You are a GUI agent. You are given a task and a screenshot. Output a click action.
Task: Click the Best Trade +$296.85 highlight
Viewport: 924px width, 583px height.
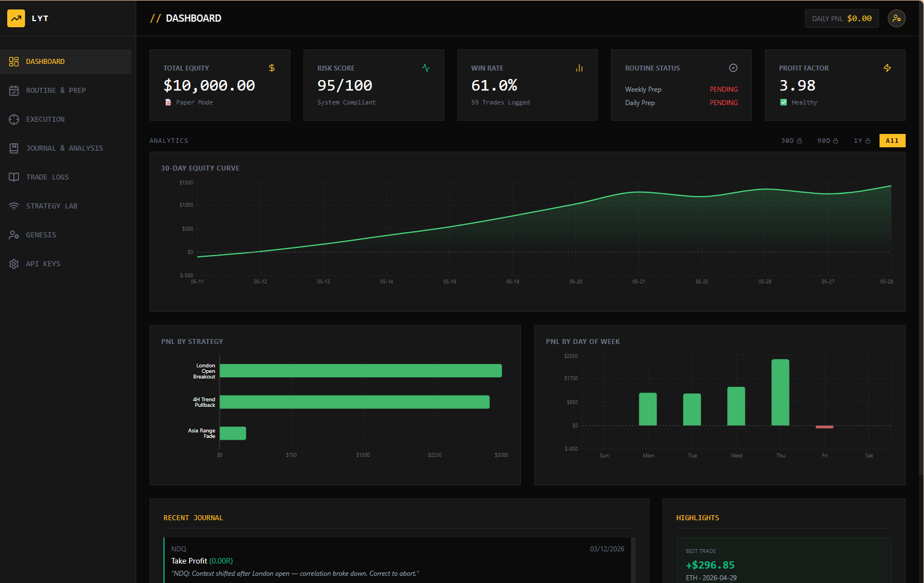click(784, 560)
